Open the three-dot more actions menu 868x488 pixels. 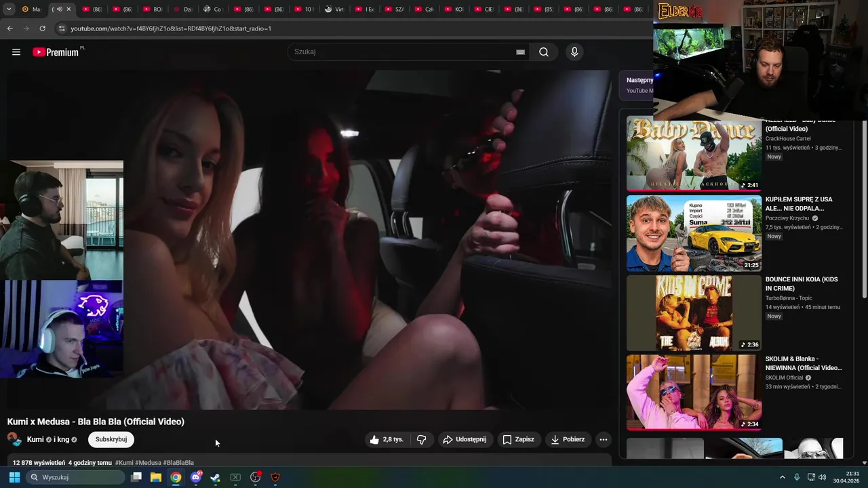point(604,439)
